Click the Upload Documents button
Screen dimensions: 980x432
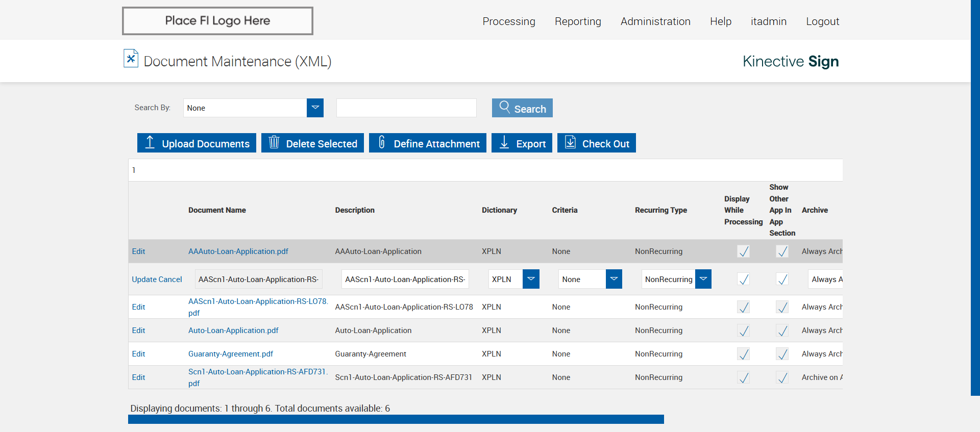197,143
